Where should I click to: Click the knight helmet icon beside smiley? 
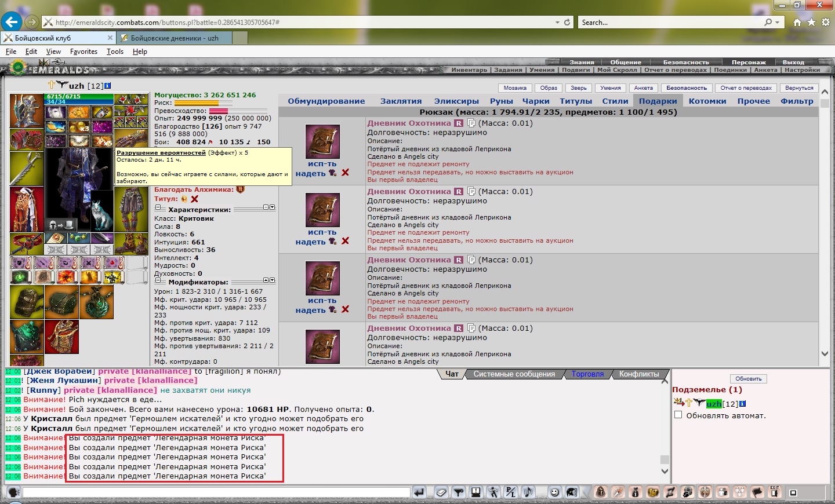pos(572,492)
